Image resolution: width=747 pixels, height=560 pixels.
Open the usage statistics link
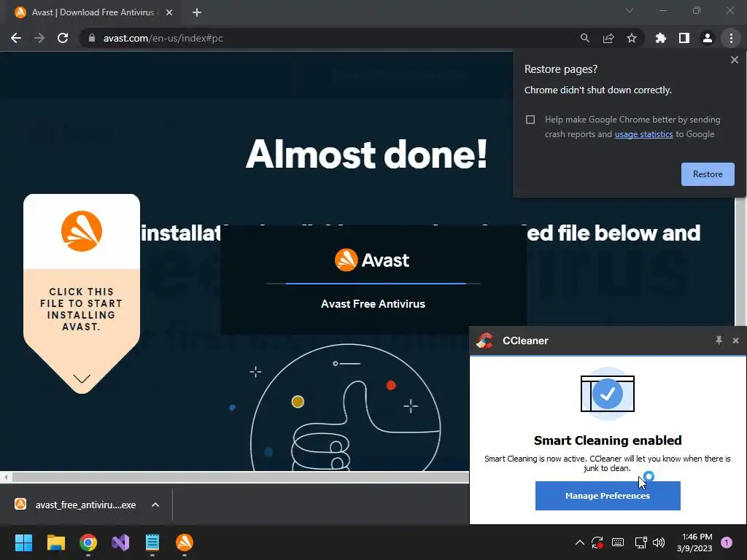643,134
